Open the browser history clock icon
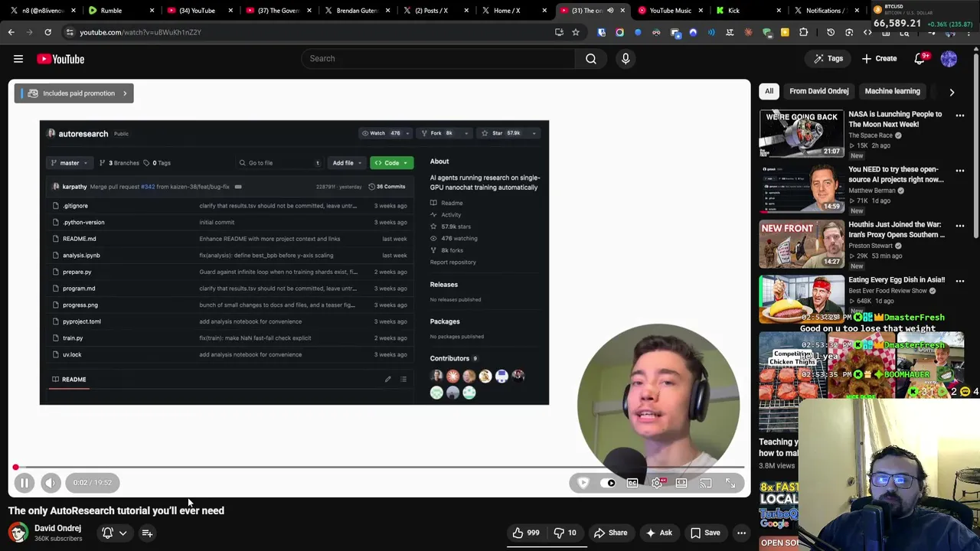 click(831, 32)
